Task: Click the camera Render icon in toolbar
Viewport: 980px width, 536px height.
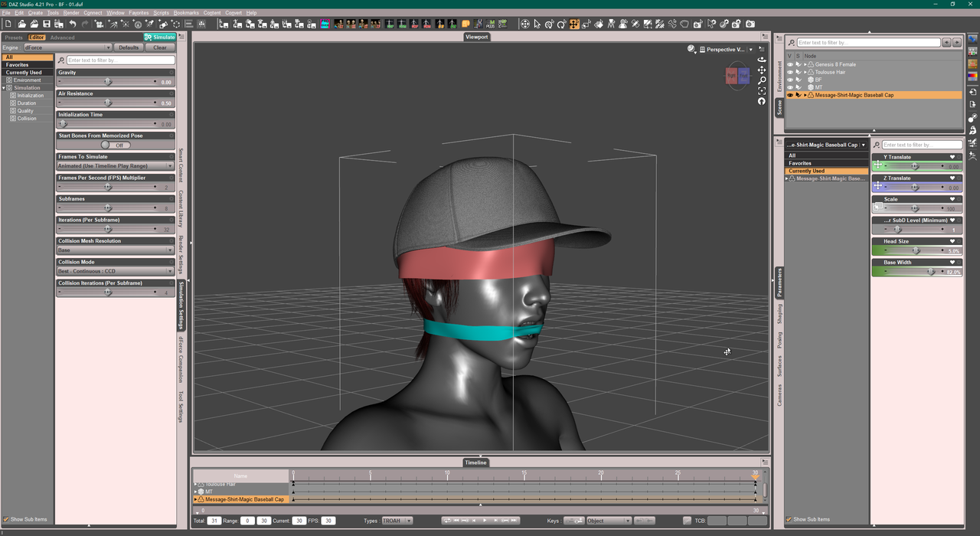Action: [x=750, y=25]
